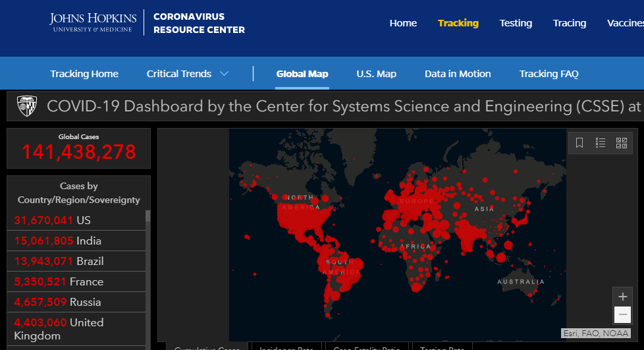Show the map legend list icon
This screenshot has height=350, width=644.
601,142
